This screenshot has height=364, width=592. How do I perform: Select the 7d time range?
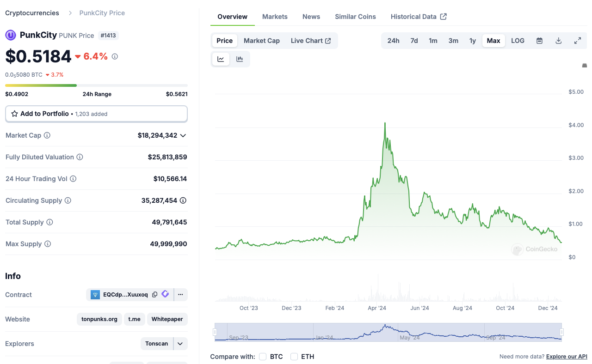414,41
